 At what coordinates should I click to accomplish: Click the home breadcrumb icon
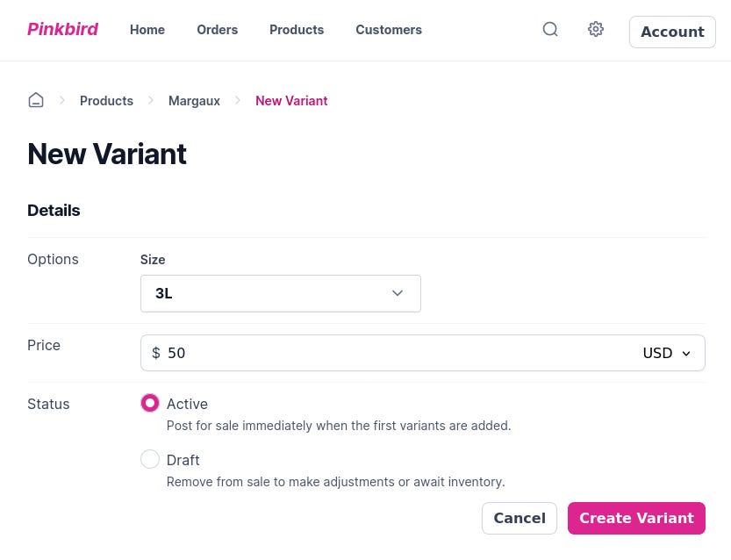pyautogui.click(x=36, y=100)
